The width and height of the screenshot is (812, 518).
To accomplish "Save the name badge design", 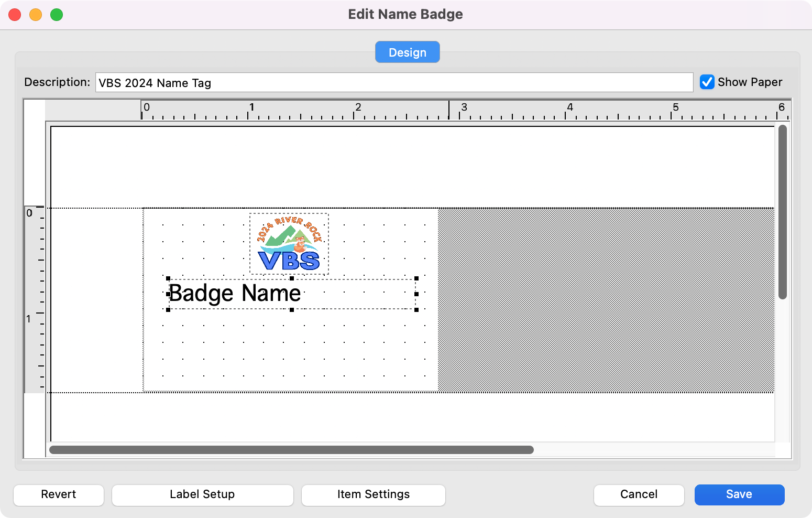I will pyautogui.click(x=739, y=494).
